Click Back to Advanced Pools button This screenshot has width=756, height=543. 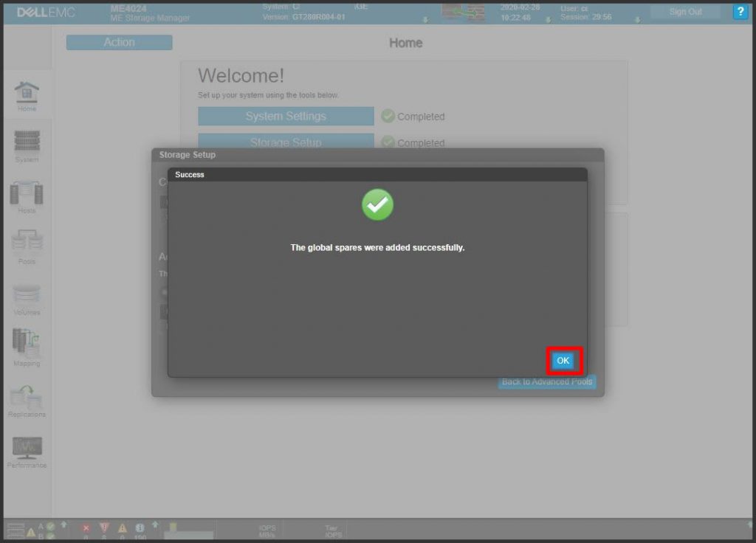tap(547, 381)
